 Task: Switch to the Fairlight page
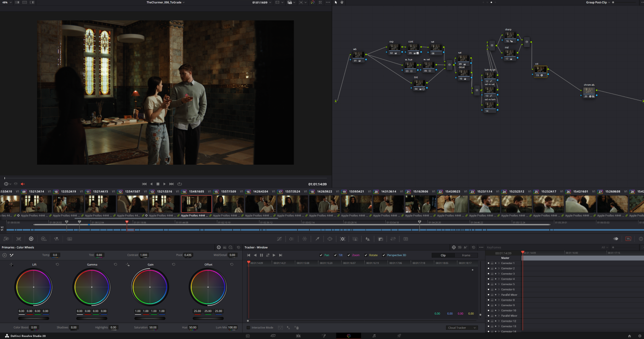374,335
